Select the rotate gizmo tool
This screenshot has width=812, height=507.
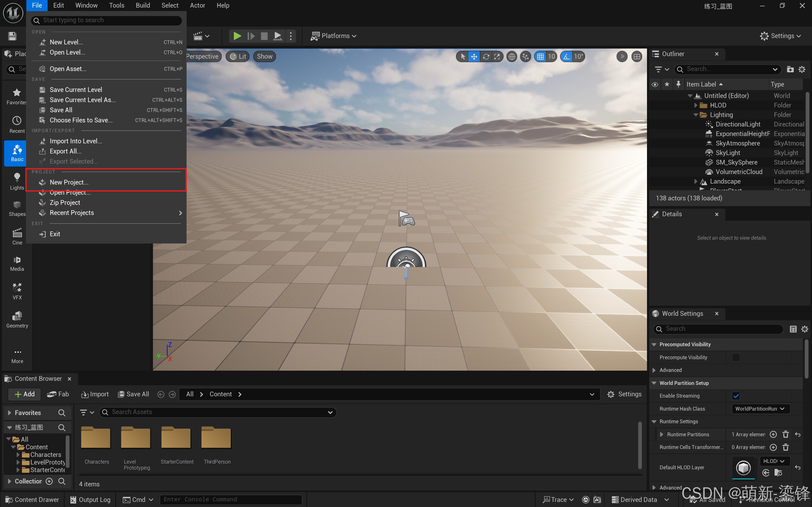point(485,57)
